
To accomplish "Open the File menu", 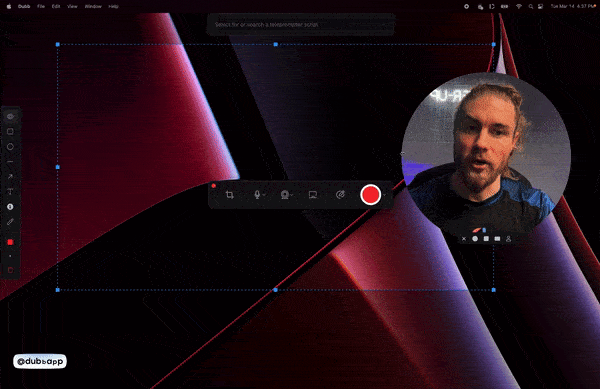I will [41, 6].
